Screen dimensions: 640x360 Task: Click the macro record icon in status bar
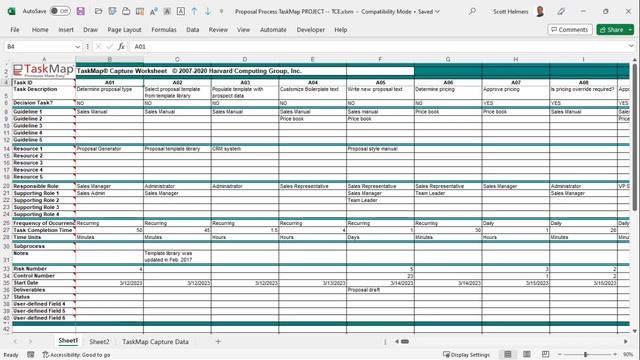[31, 355]
